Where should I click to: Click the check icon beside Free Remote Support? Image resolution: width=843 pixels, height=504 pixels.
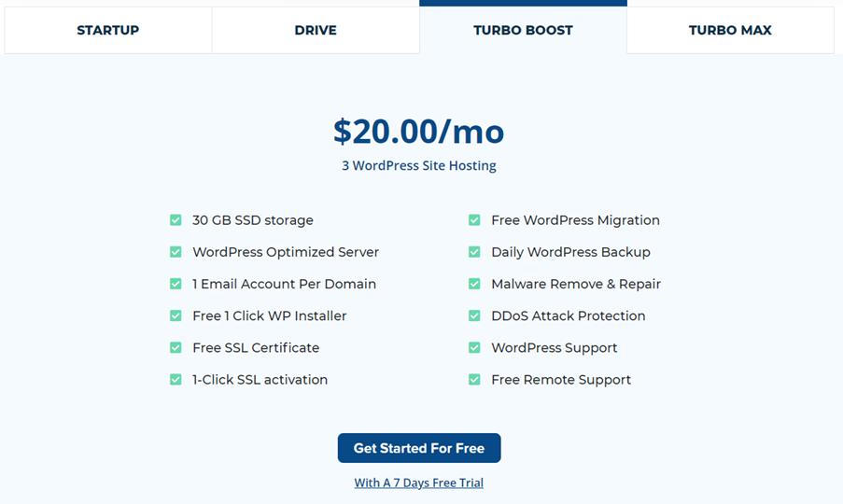point(474,379)
